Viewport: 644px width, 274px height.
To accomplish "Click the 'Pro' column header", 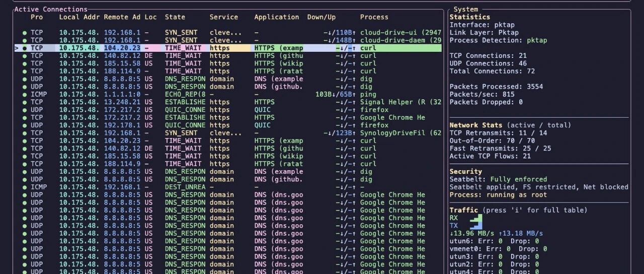I will pos(37,17).
